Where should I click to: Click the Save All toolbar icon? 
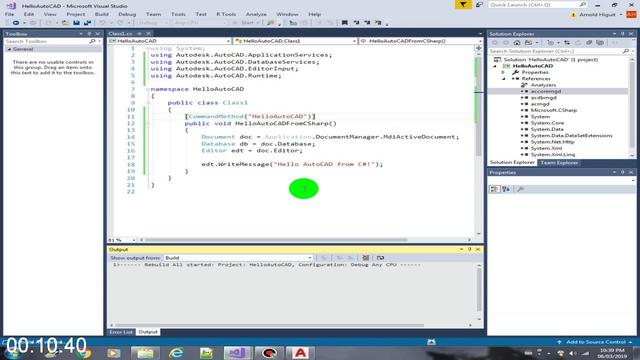[87, 23]
